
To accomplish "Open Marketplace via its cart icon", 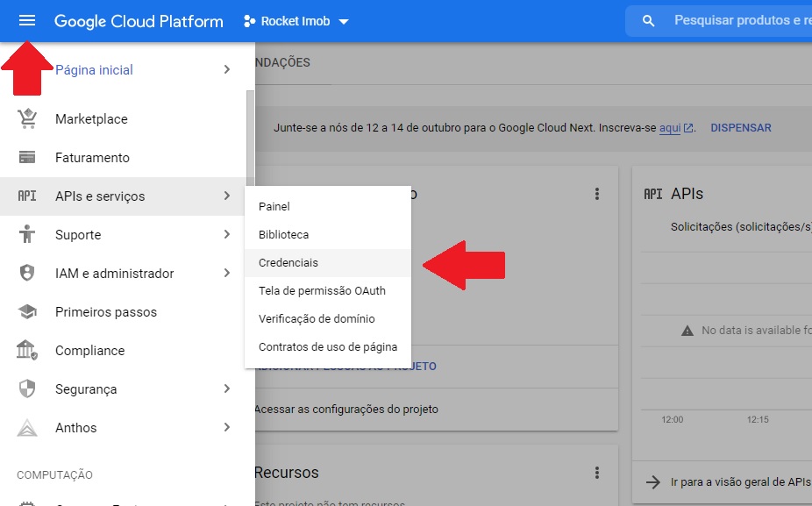I will pos(27,119).
